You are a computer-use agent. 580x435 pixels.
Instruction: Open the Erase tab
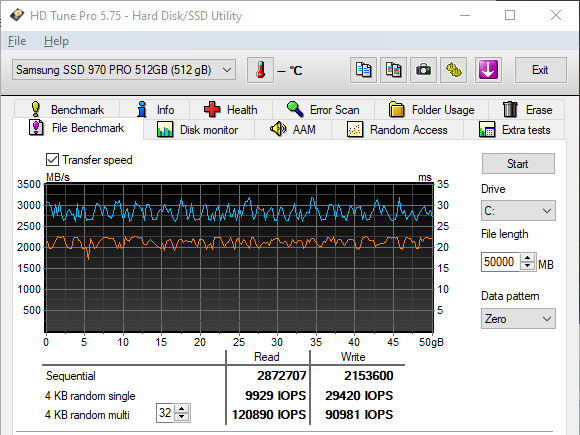pos(527,109)
